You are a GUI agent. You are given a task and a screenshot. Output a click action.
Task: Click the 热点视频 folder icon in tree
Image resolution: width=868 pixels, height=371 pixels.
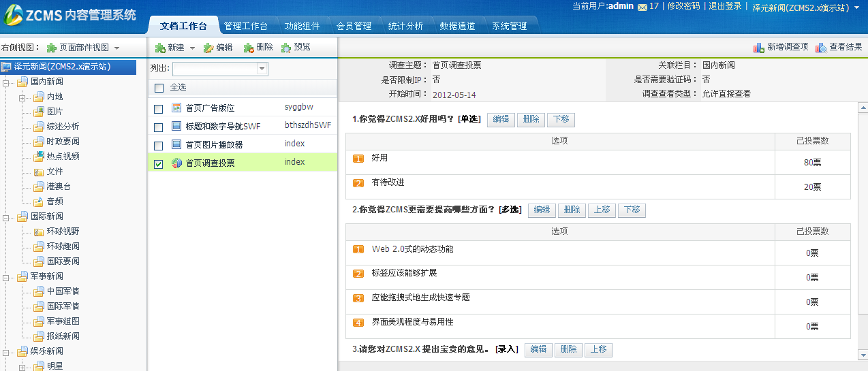point(39,157)
